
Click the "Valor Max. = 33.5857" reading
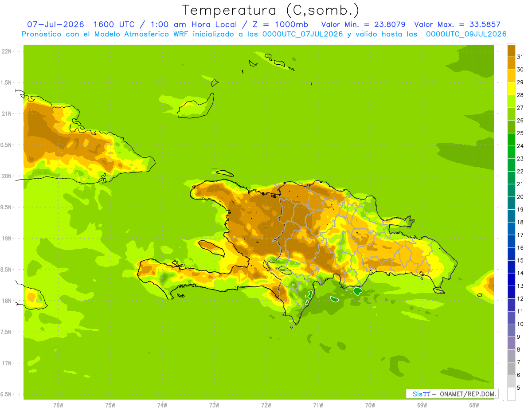(457, 24)
